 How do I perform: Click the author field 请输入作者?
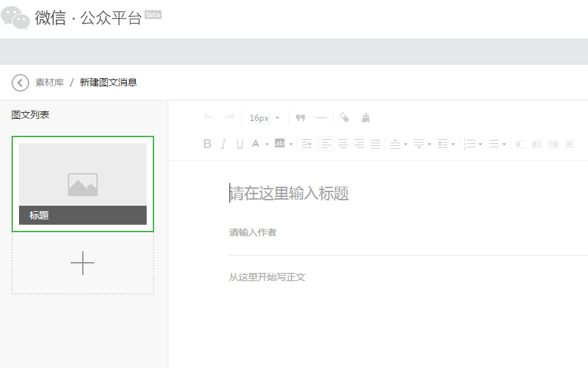click(x=253, y=233)
